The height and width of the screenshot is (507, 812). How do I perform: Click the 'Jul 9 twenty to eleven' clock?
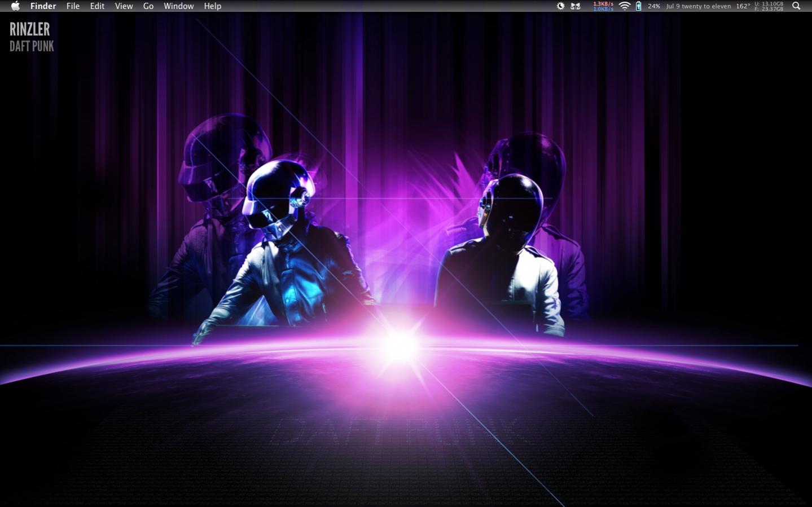(x=699, y=6)
